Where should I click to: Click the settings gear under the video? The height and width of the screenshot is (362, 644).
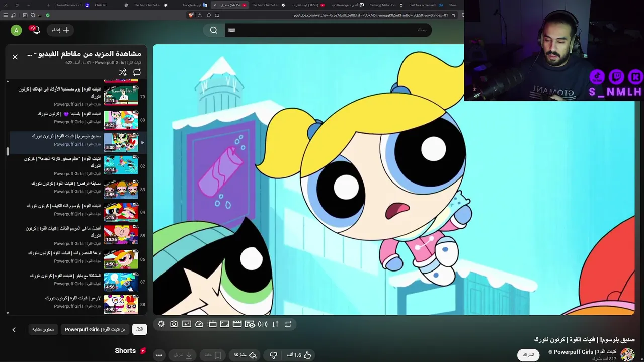click(161, 324)
